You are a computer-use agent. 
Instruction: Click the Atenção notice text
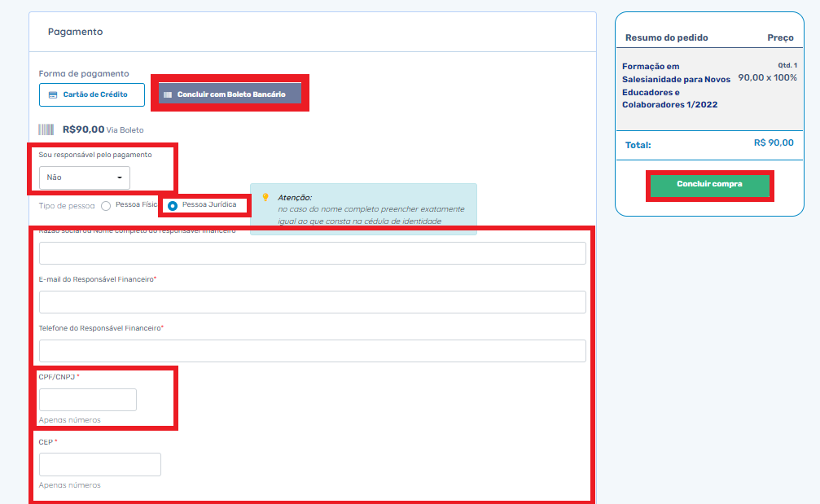[371, 209]
